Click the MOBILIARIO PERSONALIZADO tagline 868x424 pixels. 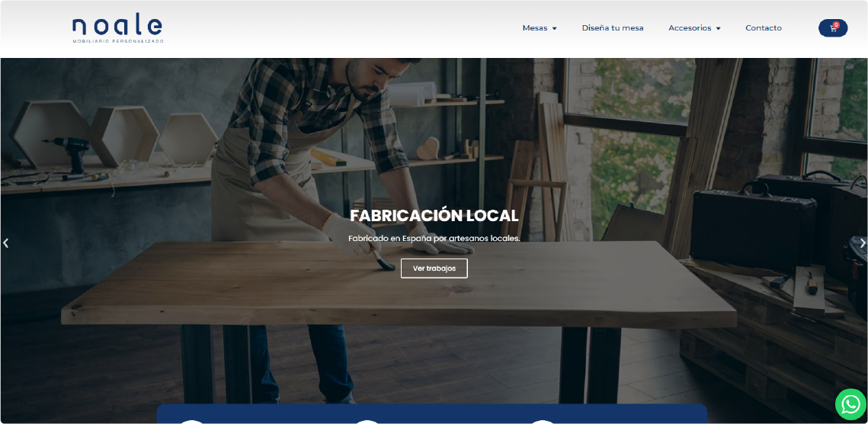117,41
